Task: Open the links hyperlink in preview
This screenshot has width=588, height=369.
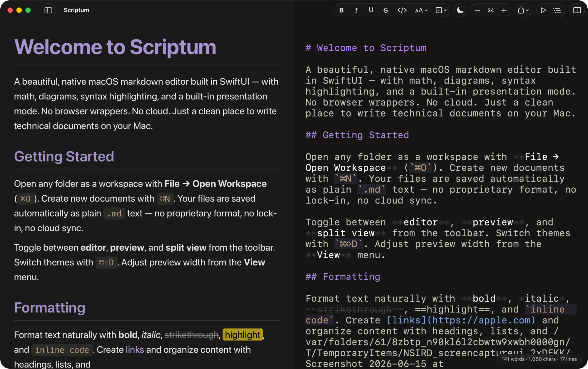Action: click(135, 350)
